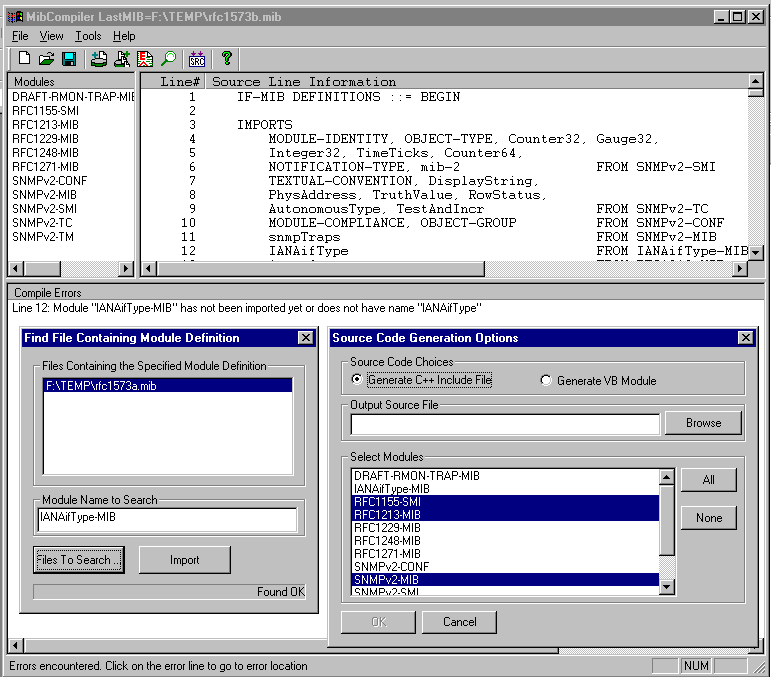This screenshot has height=677, width=771.
Task: Click the Module Name to Search field
Action: [x=166, y=519]
